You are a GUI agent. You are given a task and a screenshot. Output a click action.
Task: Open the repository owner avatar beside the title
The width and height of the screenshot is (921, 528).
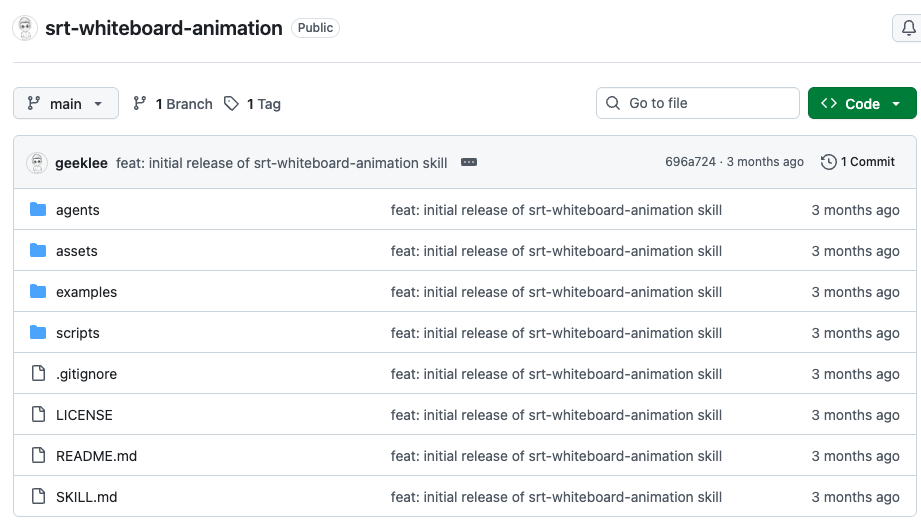pos(25,28)
